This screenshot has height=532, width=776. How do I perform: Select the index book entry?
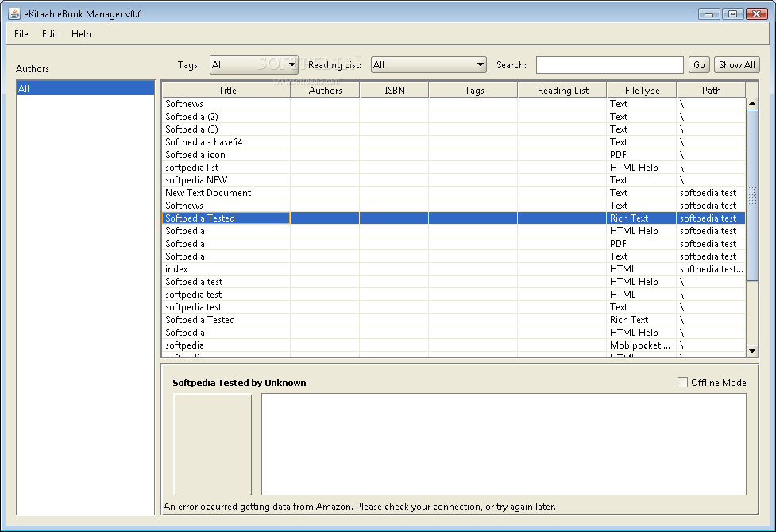[227, 268]
